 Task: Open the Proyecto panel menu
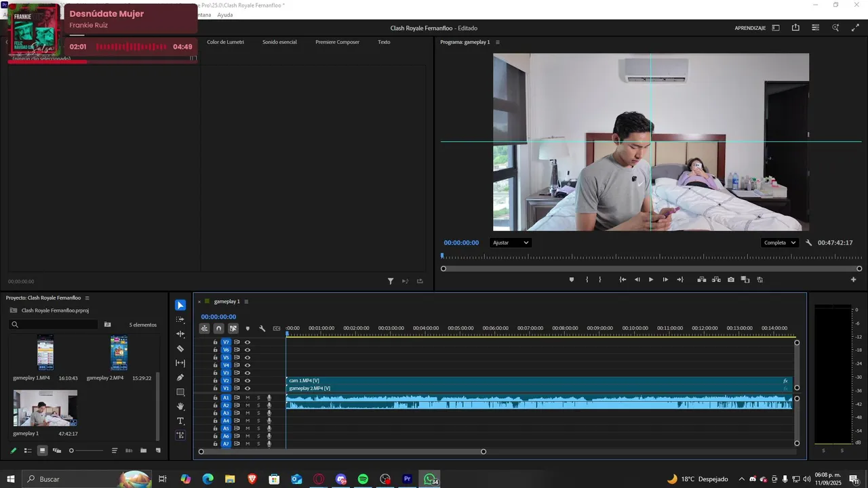(x=87, y=298)
